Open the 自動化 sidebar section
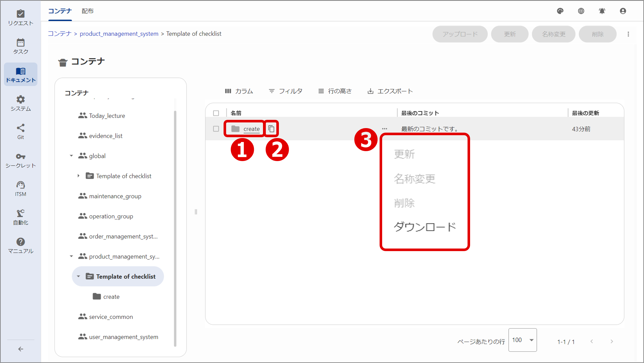644x363 pixels. [x=20, y=217]
